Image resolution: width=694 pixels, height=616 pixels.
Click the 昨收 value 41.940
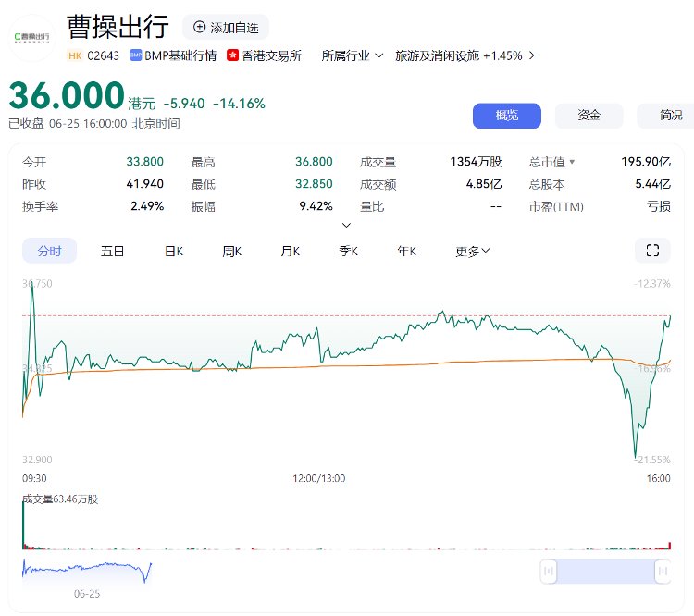point(144,184)
